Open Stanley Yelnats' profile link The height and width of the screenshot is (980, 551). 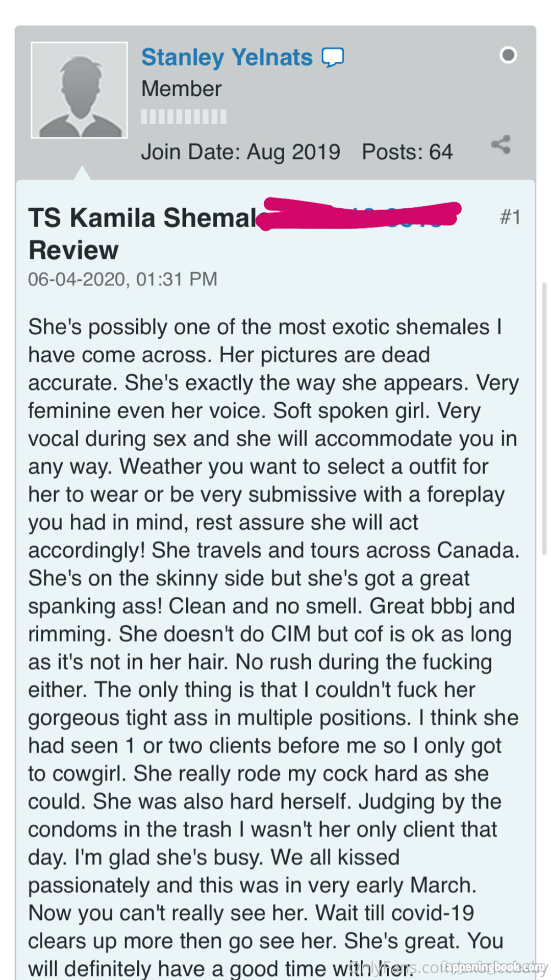tap(227, 57)
